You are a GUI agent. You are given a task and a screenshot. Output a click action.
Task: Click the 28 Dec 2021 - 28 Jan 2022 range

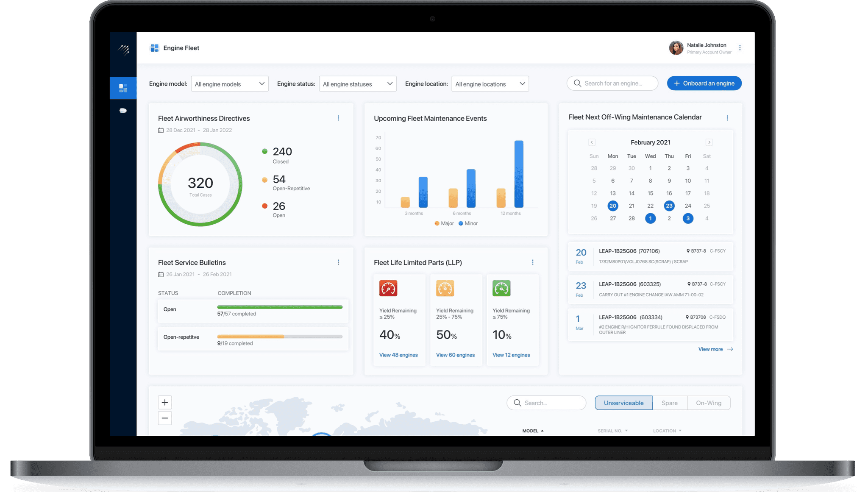pyautogui.click(x=199, y=131)
